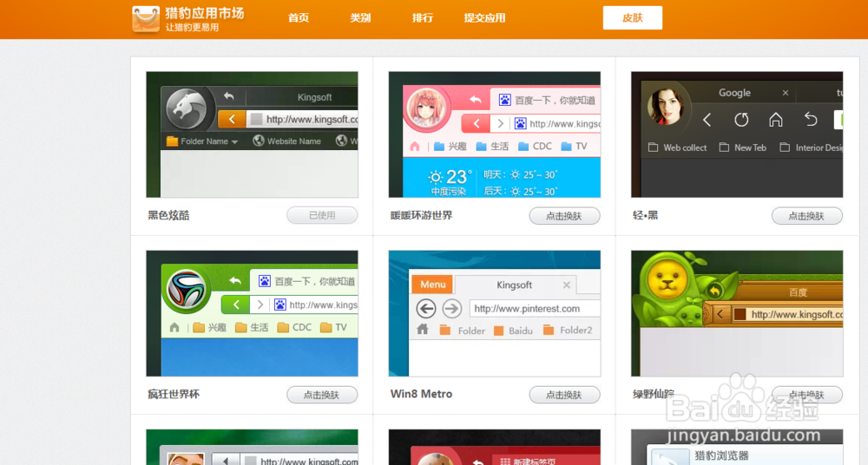The image size is (868, 465).
Task: Click the 轻•黑 skin title
Action: click(645, 215)
